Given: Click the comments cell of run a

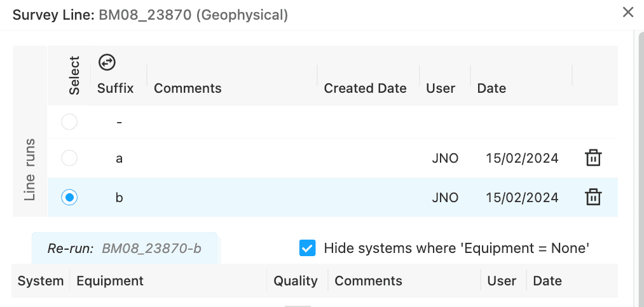Looking at the screenshot, I should pos(232,158).
